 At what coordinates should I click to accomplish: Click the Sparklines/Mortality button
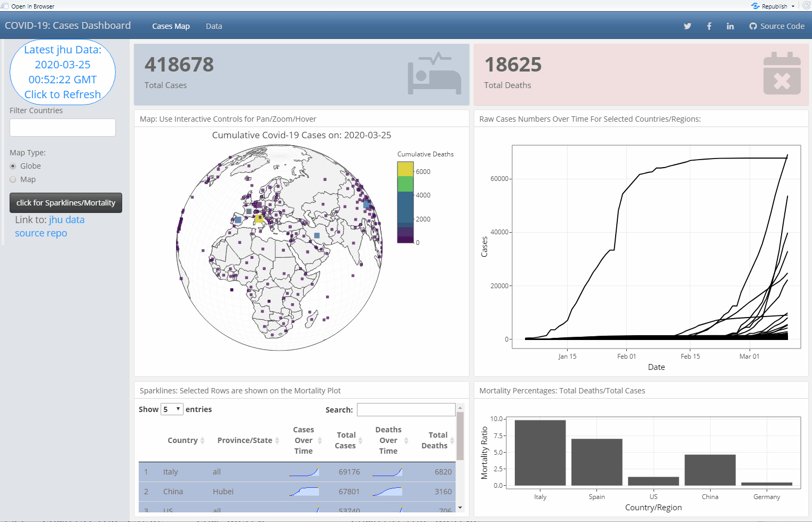(x=66, y=203)
